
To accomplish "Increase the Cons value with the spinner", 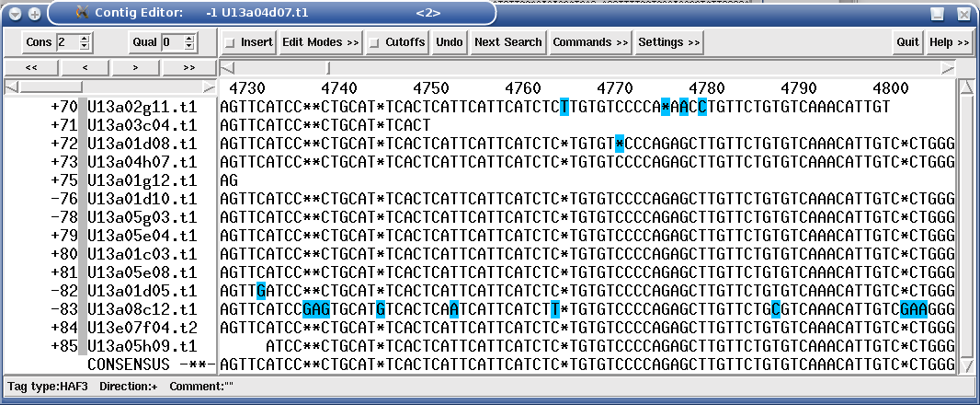I will pos(85,38).
